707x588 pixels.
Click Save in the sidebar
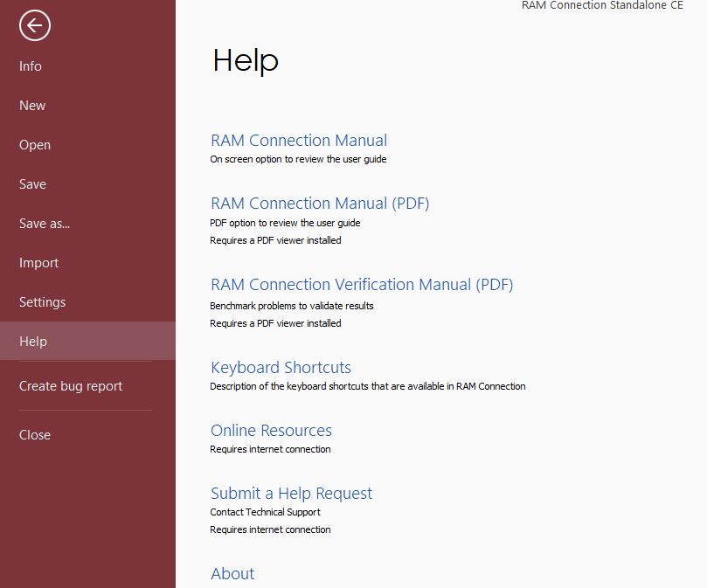(32, 184)
